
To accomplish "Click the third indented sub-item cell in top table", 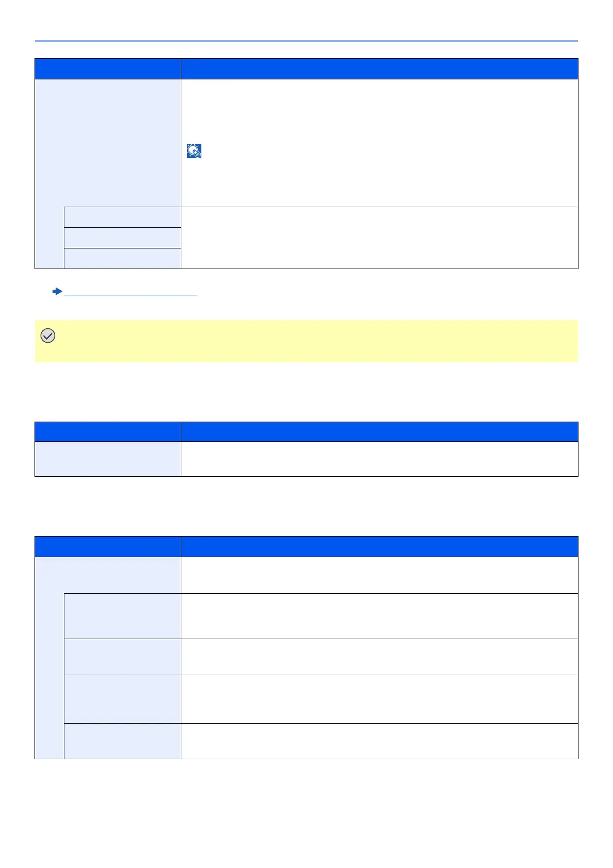I will (122, 258).
